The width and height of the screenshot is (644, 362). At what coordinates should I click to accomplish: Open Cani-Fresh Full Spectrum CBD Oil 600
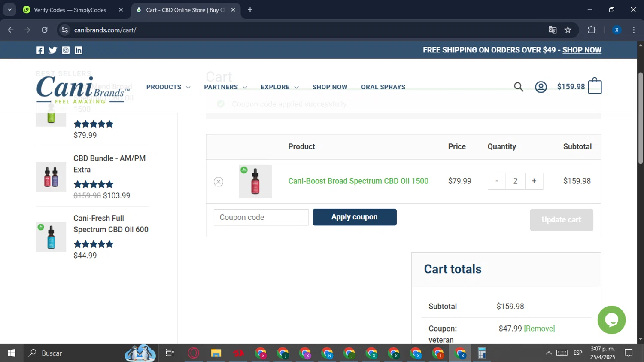click(111, 224)
